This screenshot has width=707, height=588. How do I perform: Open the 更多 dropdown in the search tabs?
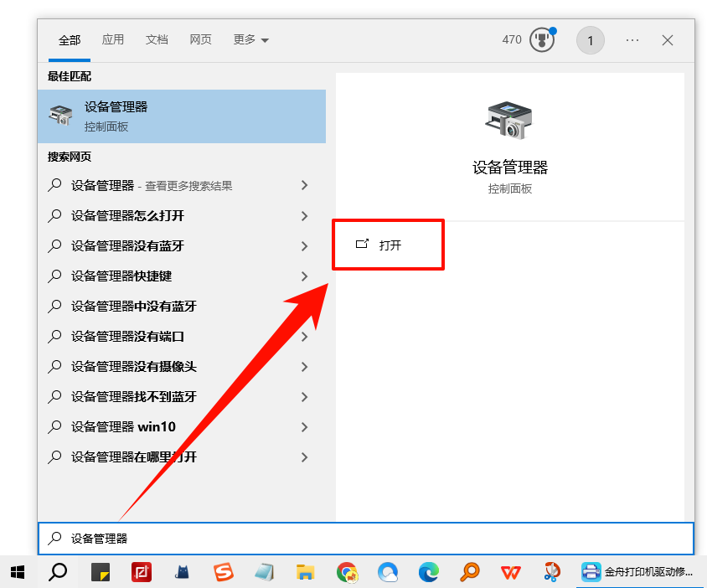pos(250,39)
